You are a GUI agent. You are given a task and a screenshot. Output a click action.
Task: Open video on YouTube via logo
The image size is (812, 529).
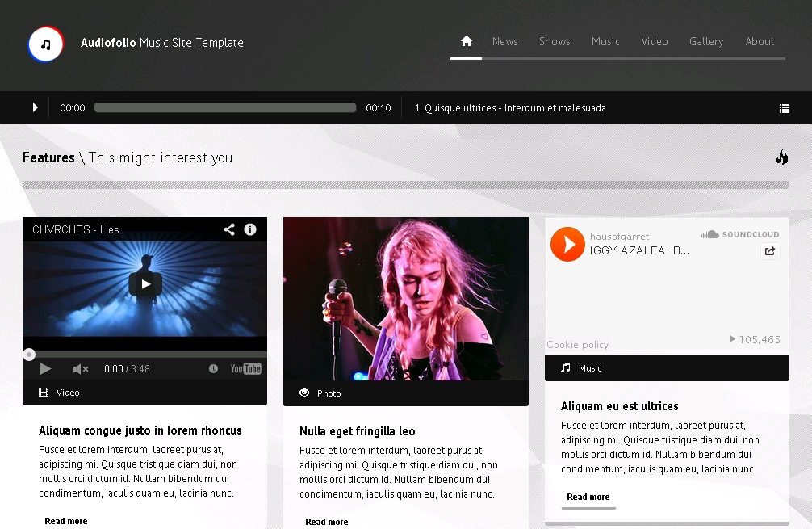click(246, 369)
